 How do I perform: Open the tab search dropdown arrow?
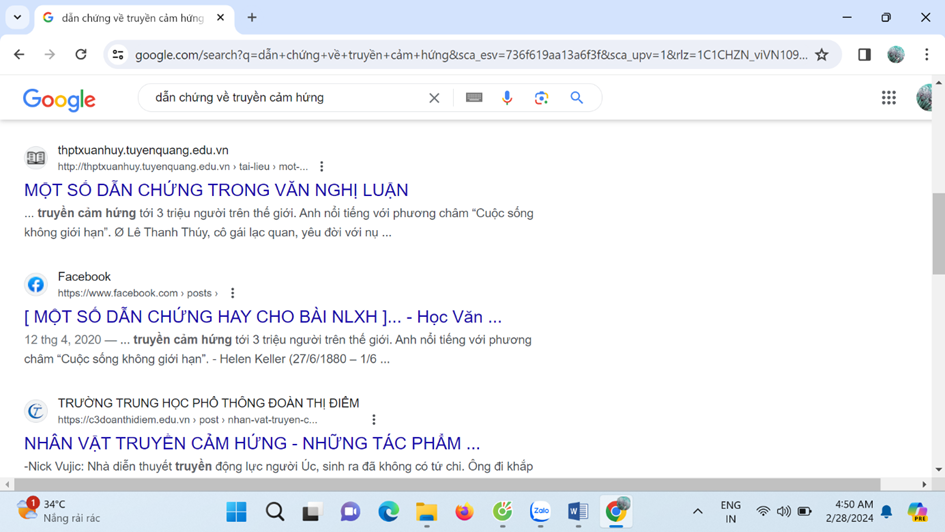(x=17, y=17)
